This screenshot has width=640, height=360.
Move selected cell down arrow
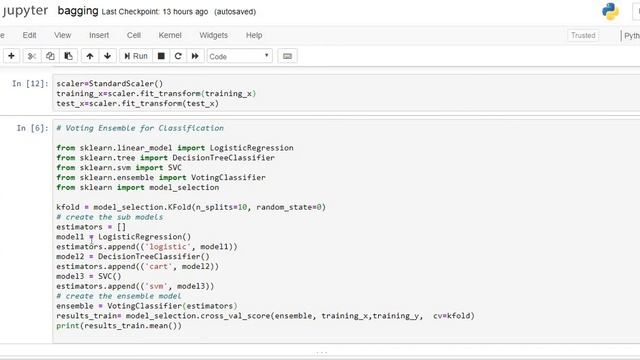point(107,56)
